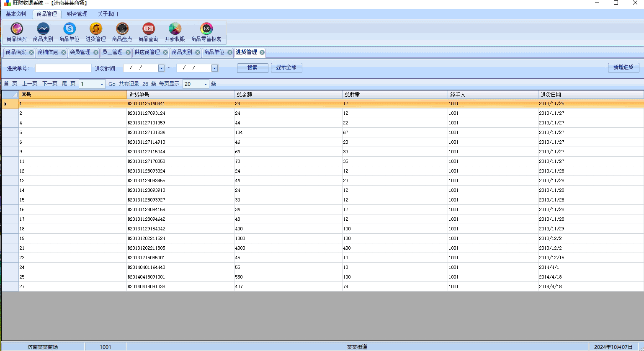
Task: Close the 供应商管理 tab
Action: (x=165, y=52)
